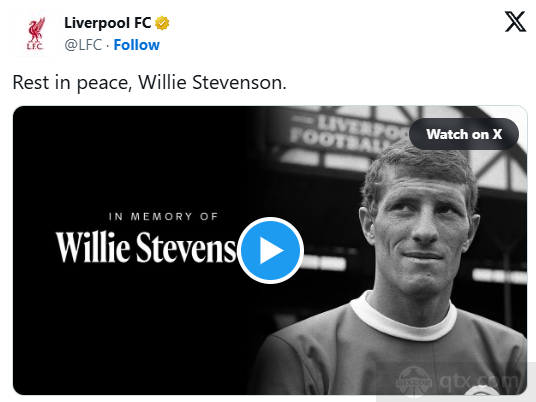The width and height of the screenshot is (536, 402).
Task: Click the gold verified badge
Action: tap(162, 23)
